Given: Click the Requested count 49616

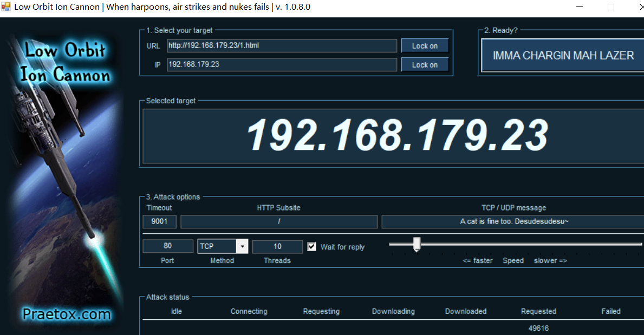Looking at the screenshot, I should (x=538, y=328).
